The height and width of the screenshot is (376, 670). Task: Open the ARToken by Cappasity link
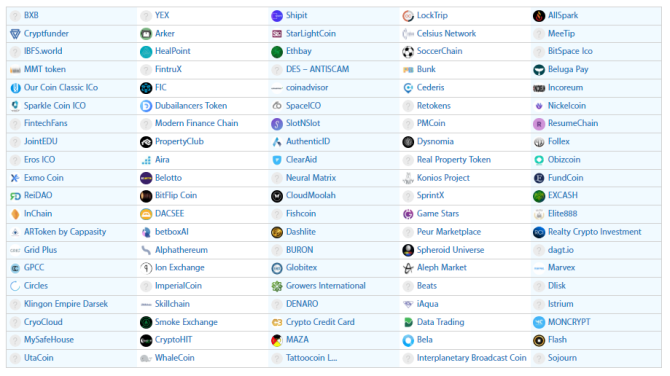coord(65,232)
